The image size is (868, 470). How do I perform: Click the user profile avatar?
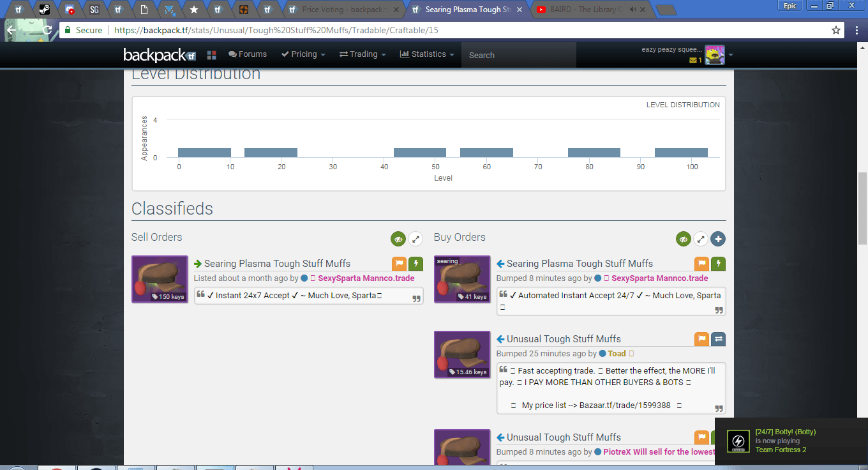pyautogui.click(x=715, y=55)
